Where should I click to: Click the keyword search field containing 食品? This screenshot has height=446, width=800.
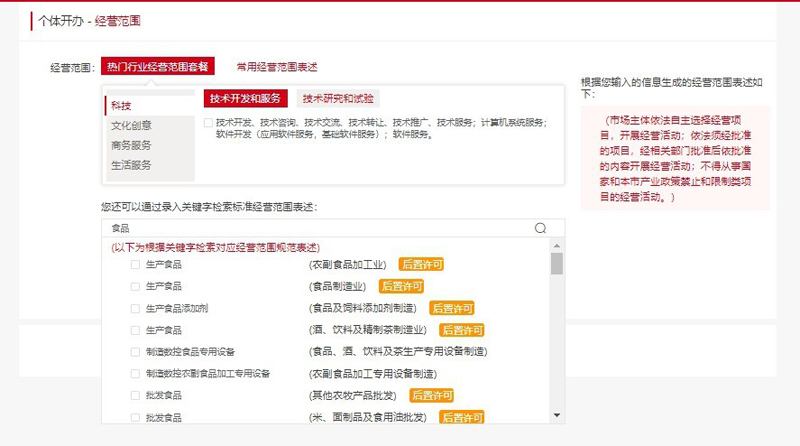[320, 228]
